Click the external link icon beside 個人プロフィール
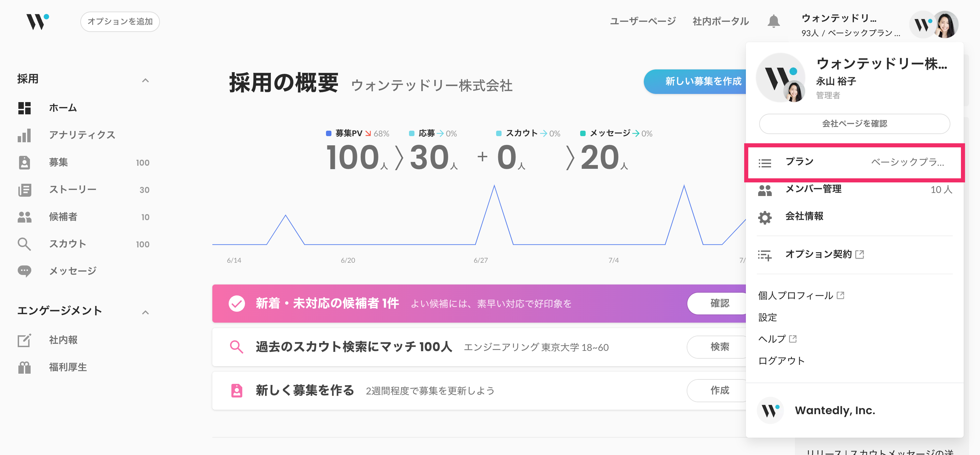980x455 pixels. pos(840,295)
